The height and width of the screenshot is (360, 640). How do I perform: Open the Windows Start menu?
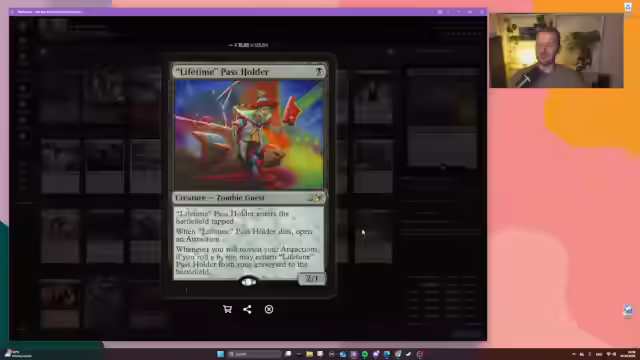tap(220, 354)
